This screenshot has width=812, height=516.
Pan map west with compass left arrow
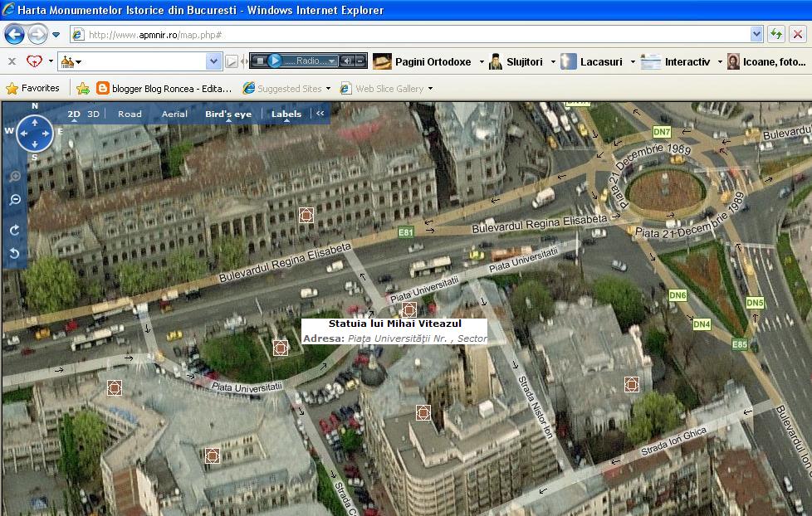24,134
